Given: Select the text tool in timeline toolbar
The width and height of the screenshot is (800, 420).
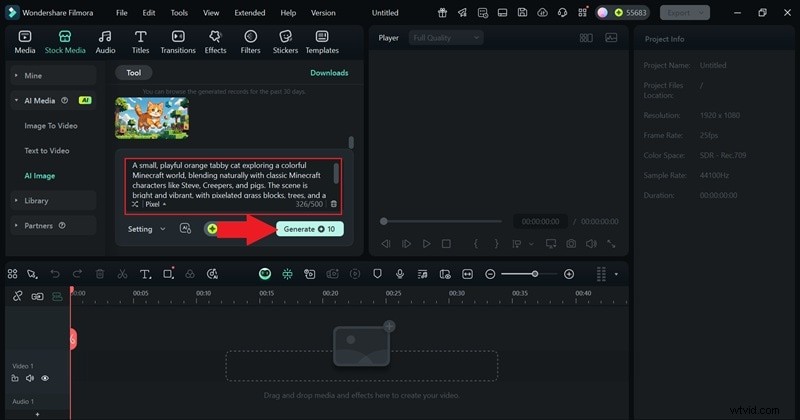Looking at the screenshot, I should [145, 274].
